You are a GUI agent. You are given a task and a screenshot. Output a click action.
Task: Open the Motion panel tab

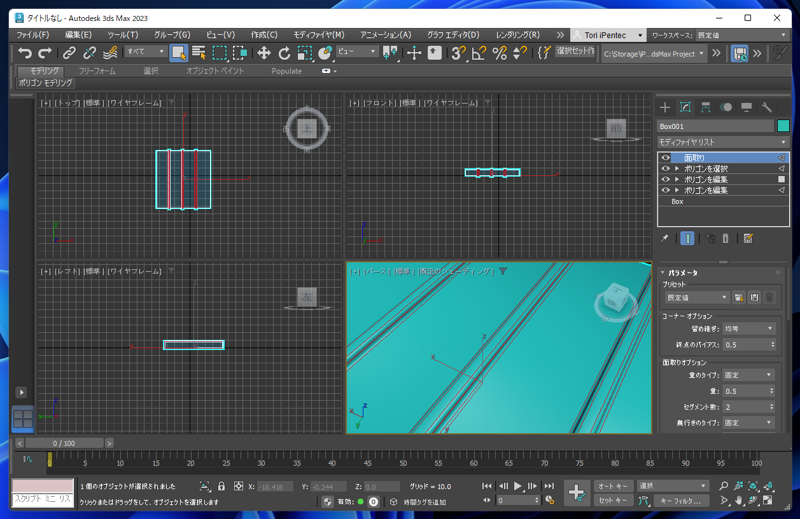click(x=726, y=107)
